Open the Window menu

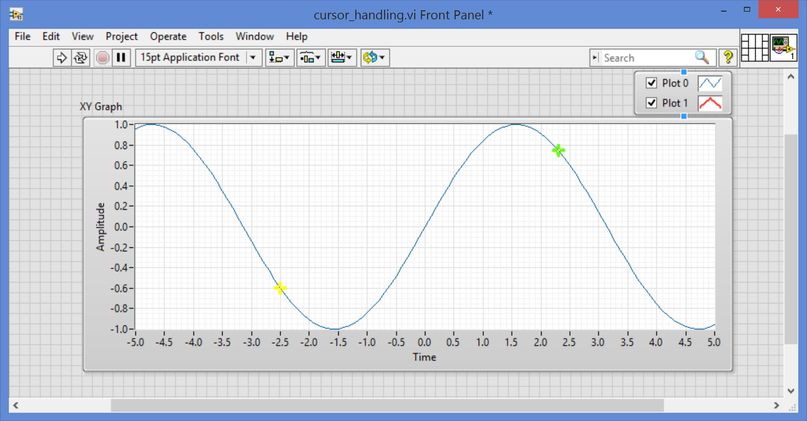coord(255,37)
